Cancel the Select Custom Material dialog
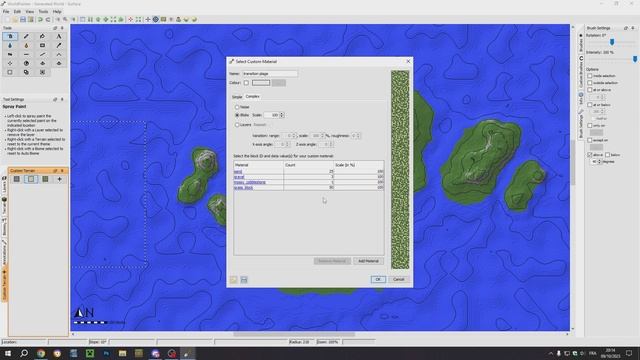Image resolution: width=640 pixels, height=360 pixels. click(x=399, y=280)
